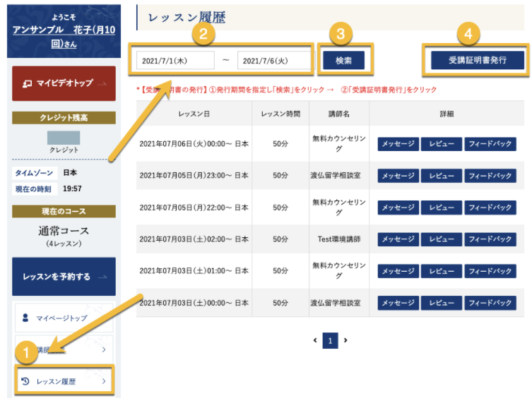The image size is (532, 408).
Task: Go to next page with right pagination arrow
Action: (x=345, y=340)
